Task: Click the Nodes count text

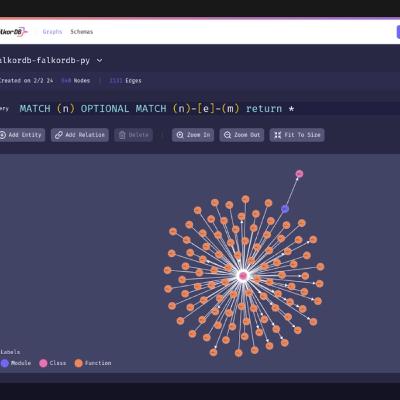Action: point(76,81)
